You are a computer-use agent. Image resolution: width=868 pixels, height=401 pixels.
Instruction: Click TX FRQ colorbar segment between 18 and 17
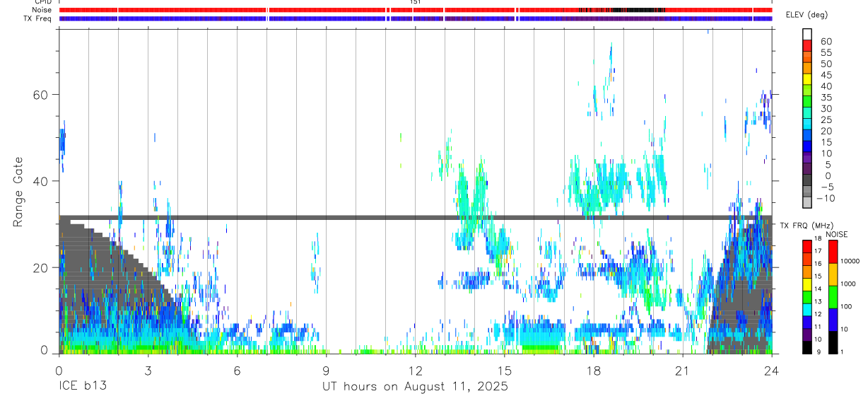tap(807, 246)
